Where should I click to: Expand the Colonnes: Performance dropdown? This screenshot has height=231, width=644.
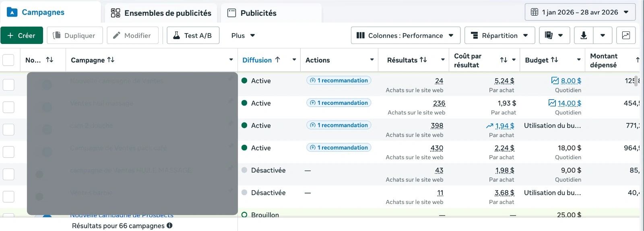[x=405, y=35]
